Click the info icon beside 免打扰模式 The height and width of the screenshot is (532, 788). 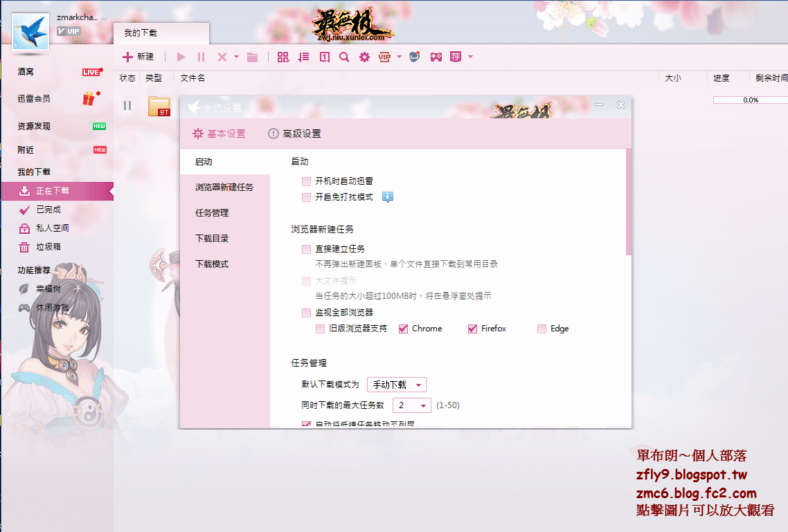[388, 196]
